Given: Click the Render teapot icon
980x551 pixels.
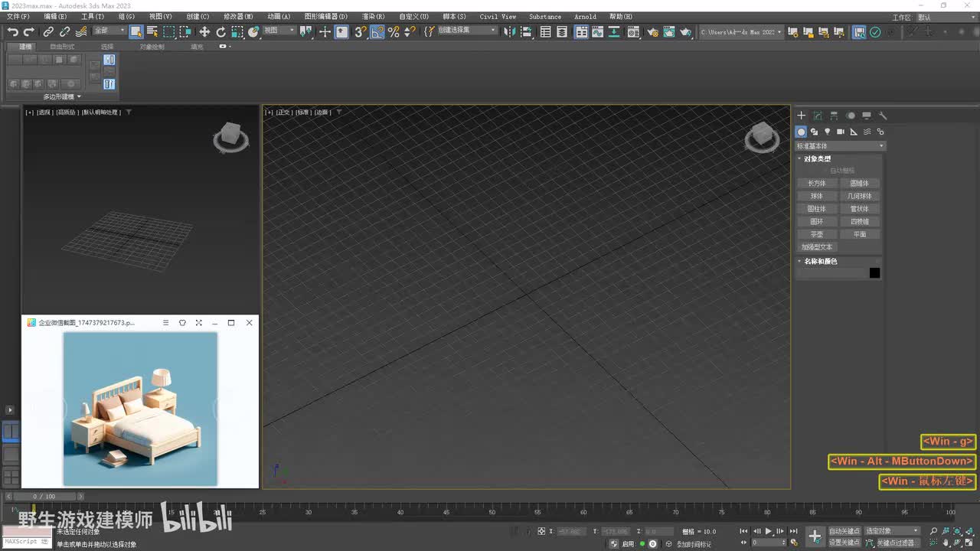Looking at the screenshot, I should (685, 31).
